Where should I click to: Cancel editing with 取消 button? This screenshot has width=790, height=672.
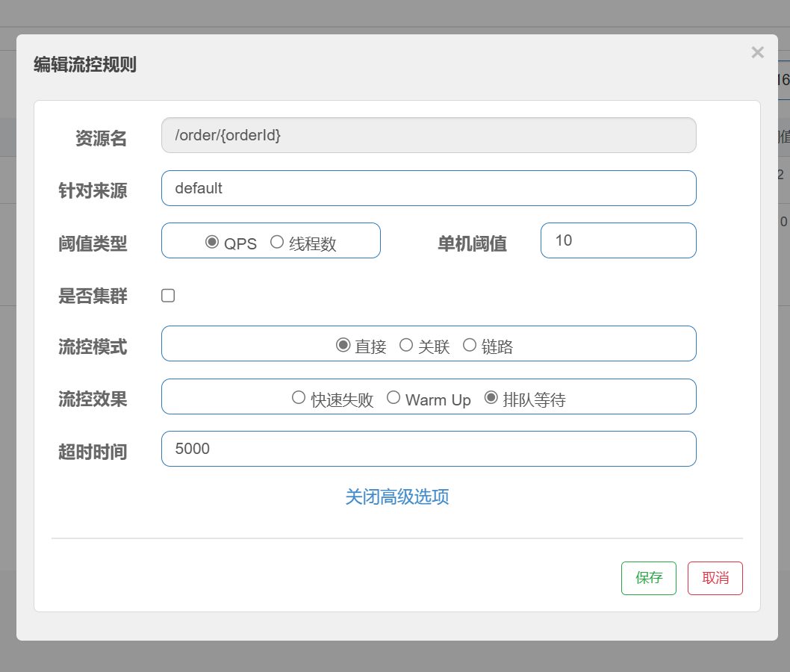pyautogui.click(x=715, y=579)
